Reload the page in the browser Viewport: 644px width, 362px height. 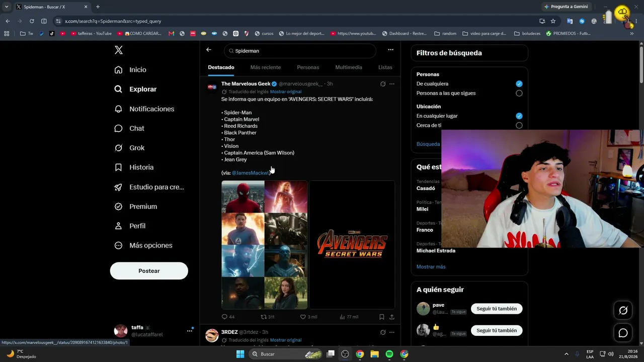(x=32, y=21)
